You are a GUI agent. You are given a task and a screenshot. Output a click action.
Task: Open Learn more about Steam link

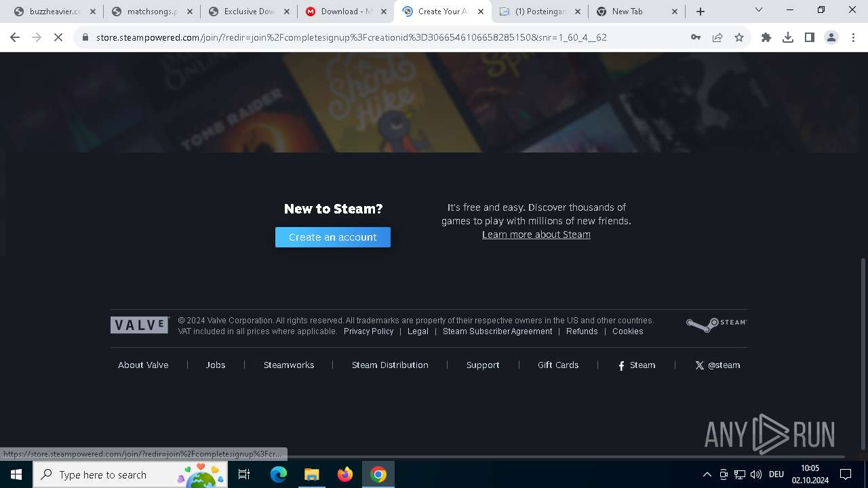pyautogui.click(x=536, y=235)
